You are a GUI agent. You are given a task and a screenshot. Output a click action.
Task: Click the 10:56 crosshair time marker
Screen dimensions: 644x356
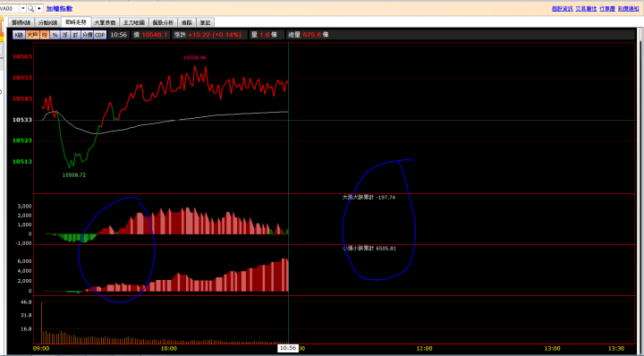pyautogui.click(x=287, y=348)
